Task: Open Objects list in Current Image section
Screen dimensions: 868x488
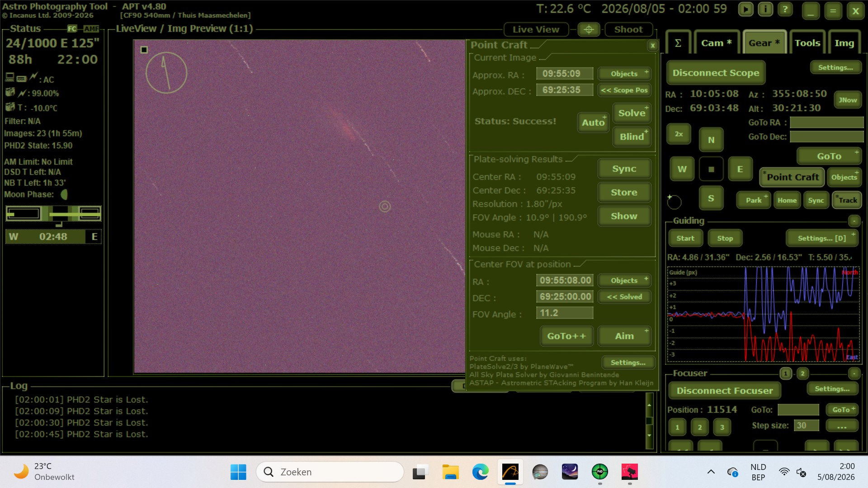Action: [x=624, y=74]
